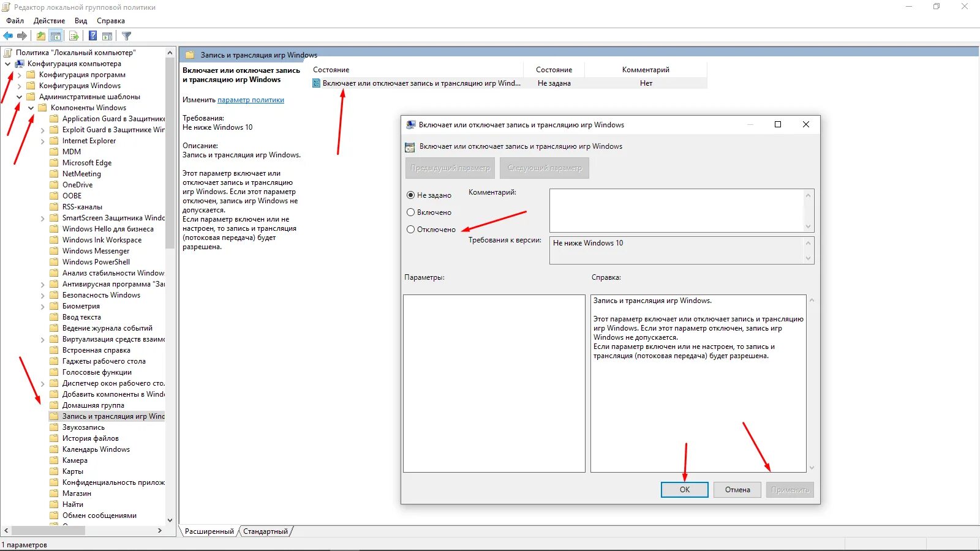980x551 pixels.
Task: Click the Forward arrow toolbar icon
Action: (x=22, y=36)
